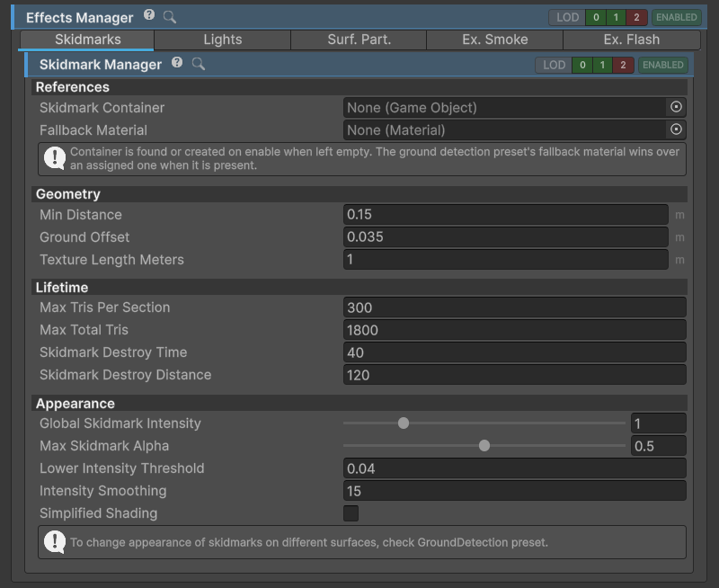Open object picker for Fallback Material
This screenshot has height=588, width=719.
676,129
